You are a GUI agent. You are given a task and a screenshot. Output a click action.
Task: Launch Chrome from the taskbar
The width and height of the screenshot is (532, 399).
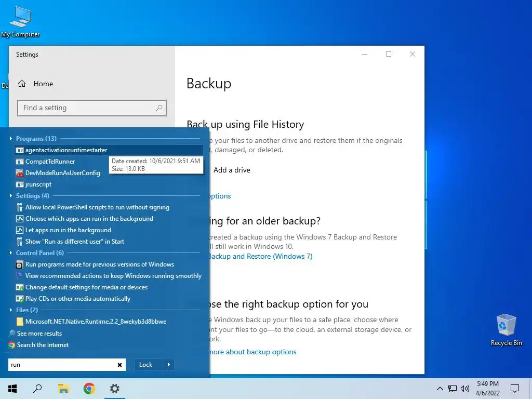click(89, 389)
